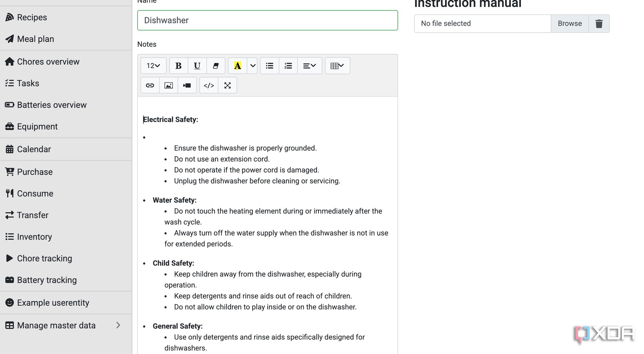Click 'Do not allow children to play' line

point(265,307)
